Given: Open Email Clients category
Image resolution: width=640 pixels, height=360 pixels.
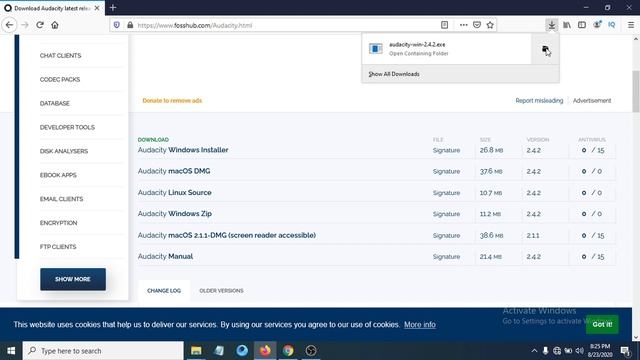Looking at the screenshot, I should click(61, 199).
